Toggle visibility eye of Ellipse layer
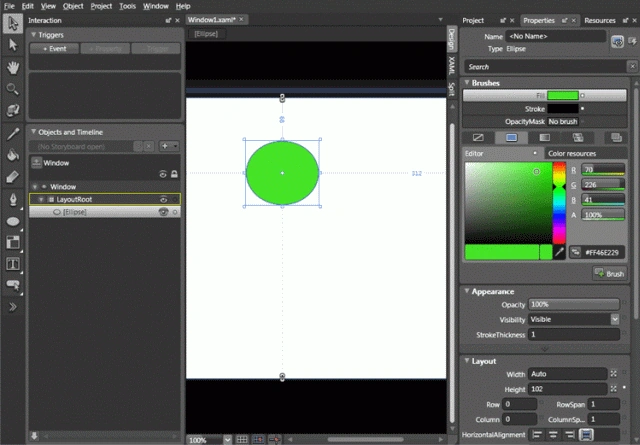This screenshot has height=445, width=640. pos(163,212)
